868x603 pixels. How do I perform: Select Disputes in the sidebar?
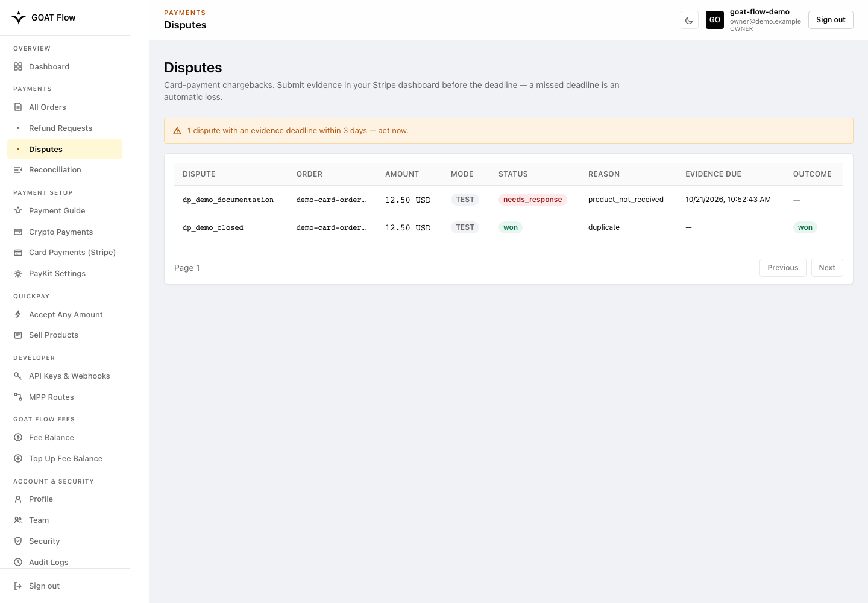[64, 149]
